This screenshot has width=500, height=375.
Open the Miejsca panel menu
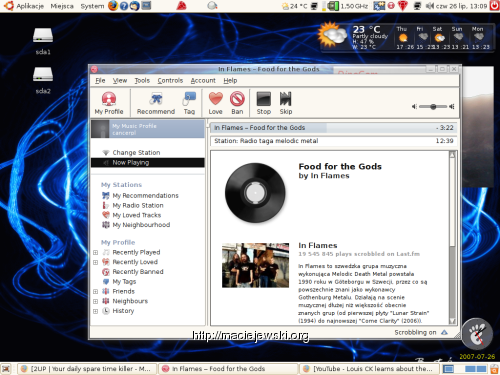(x=62, y=6)
